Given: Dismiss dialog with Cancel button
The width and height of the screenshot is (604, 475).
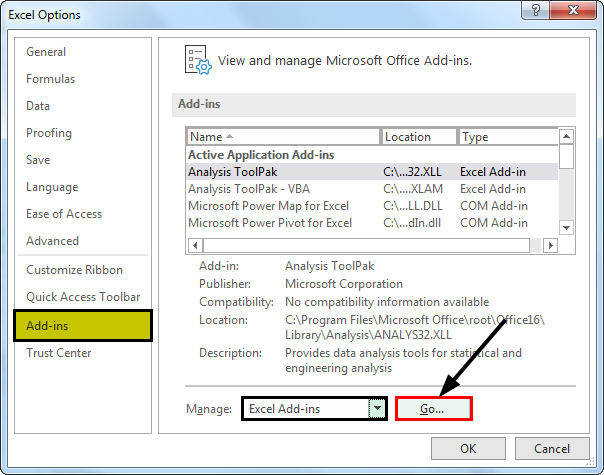Looking at the screenshot, I should point(552,448).
